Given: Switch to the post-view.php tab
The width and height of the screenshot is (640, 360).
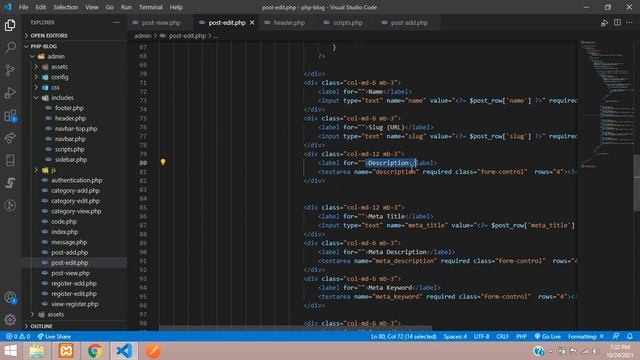Looking at the screenshot, I should coord(160,23).
